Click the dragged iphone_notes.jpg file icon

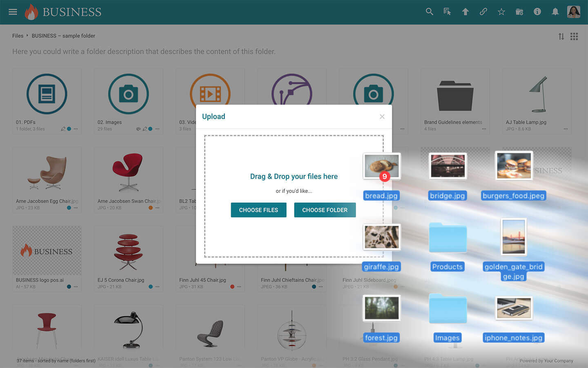(x=514, y=308)
